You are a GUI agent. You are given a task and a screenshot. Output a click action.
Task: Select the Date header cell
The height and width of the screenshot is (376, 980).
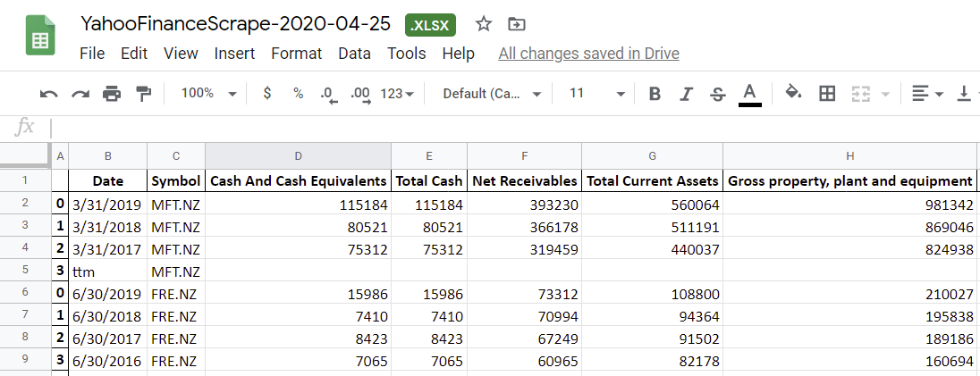pyautogui.click(x=107, y=181)
